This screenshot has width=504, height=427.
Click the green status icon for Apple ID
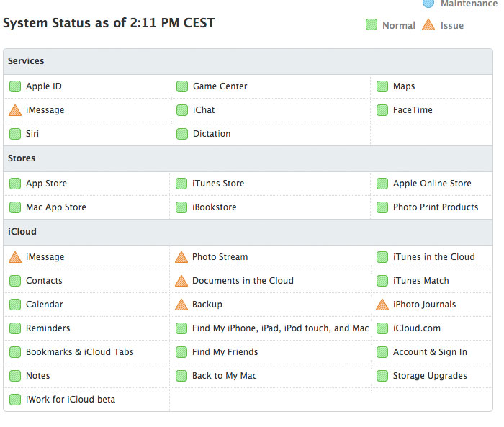click(15, 86)
